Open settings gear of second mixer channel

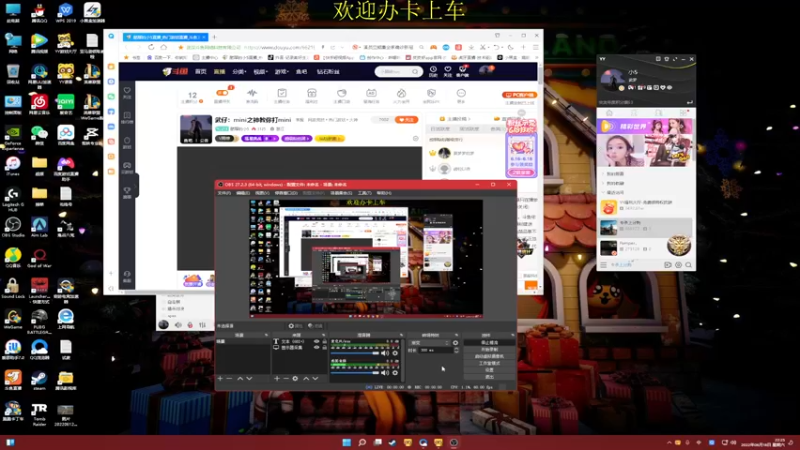pyautogui.click(x=395, y=372)
